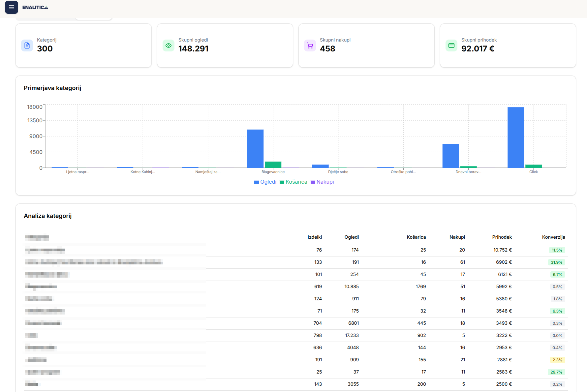Screen dimensions: 587x392
Task: Click the green Blagovaonice Košarica bar
Action: click(x=273, y=165)
